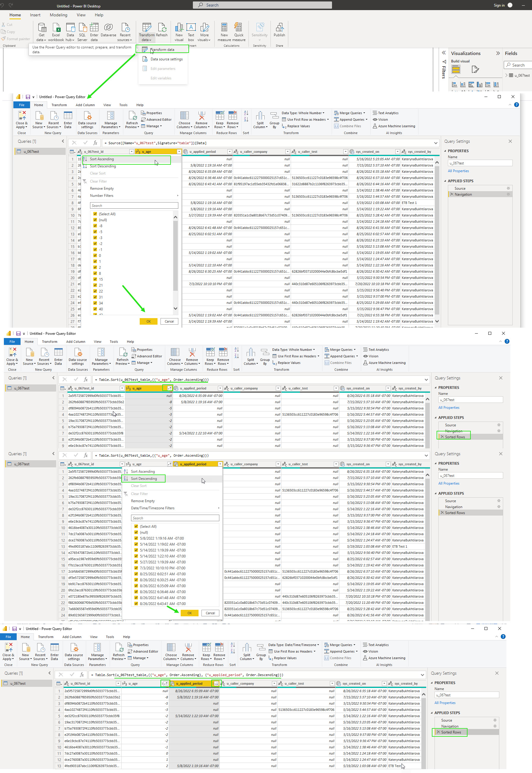Cancel the u_age filter menu
The height and width of the screenshot is (773, 532).
point(169,321)
